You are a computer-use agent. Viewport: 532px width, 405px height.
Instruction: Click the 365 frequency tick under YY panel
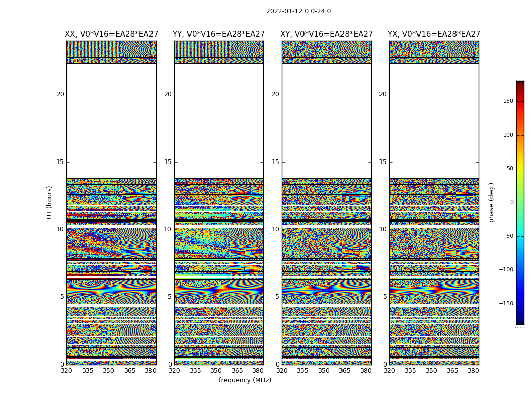237,371
